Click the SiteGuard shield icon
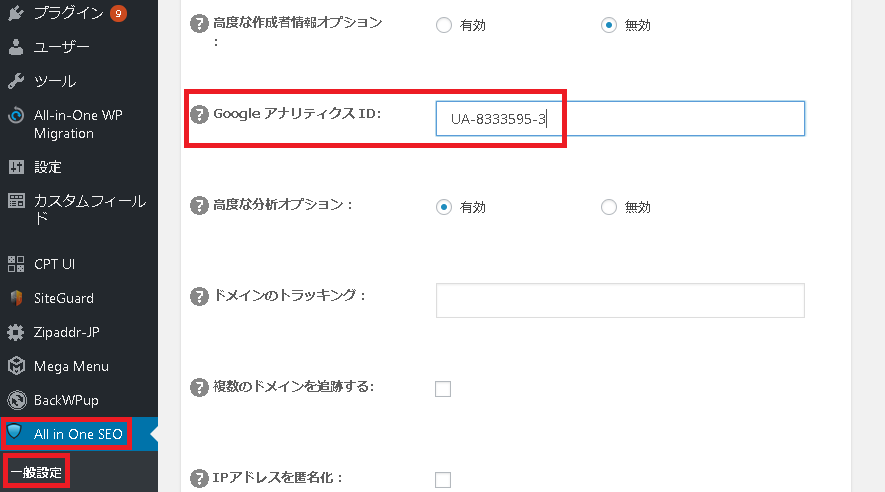The height and width of the screenshot is (492, 885). 16,298
